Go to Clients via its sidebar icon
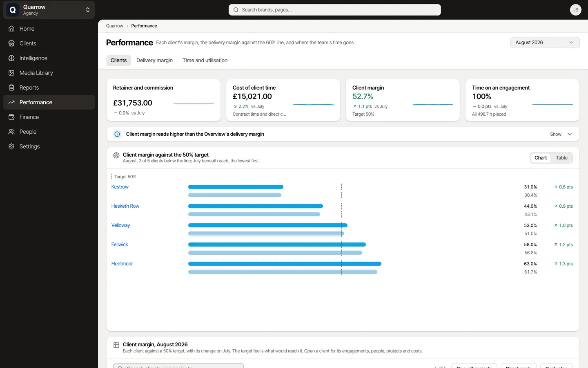This screenshot has width=588, height=368. [11, 43]
